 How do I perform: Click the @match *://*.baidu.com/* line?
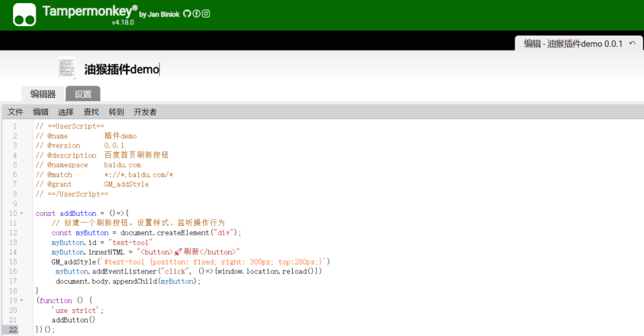[x=104, y=175]
